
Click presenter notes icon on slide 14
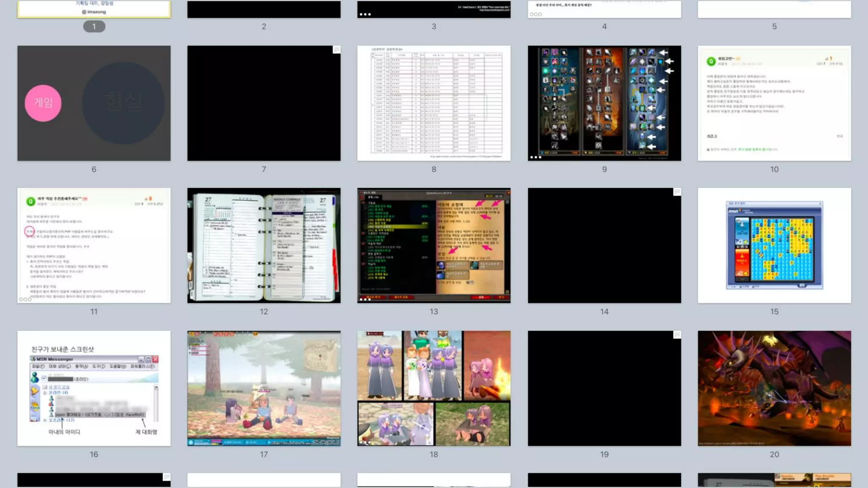(677, 192)
